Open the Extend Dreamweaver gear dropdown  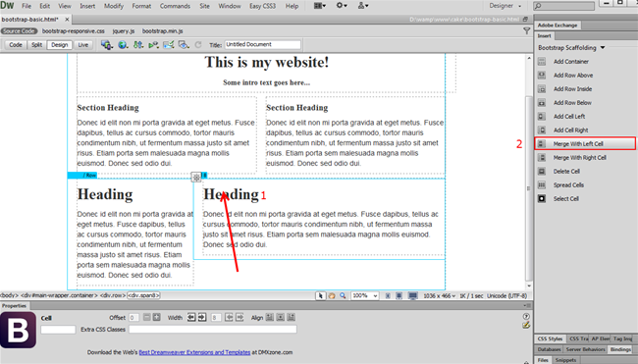(342, 6)
